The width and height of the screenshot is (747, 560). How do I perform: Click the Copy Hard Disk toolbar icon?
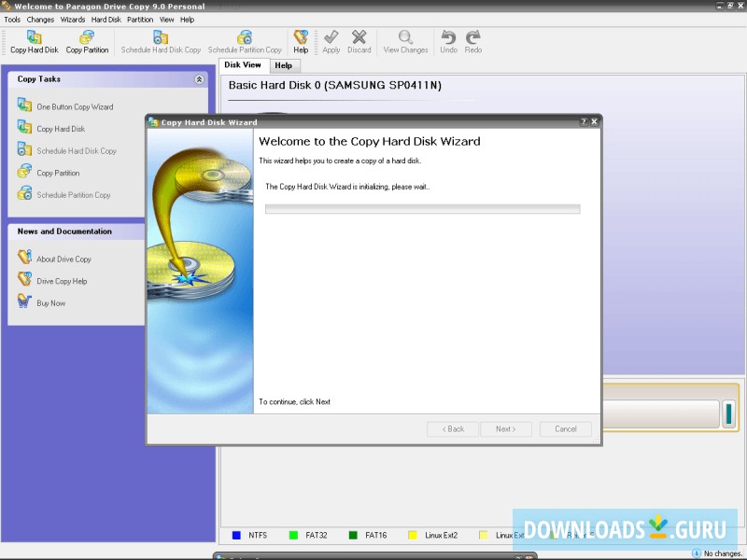34,38
